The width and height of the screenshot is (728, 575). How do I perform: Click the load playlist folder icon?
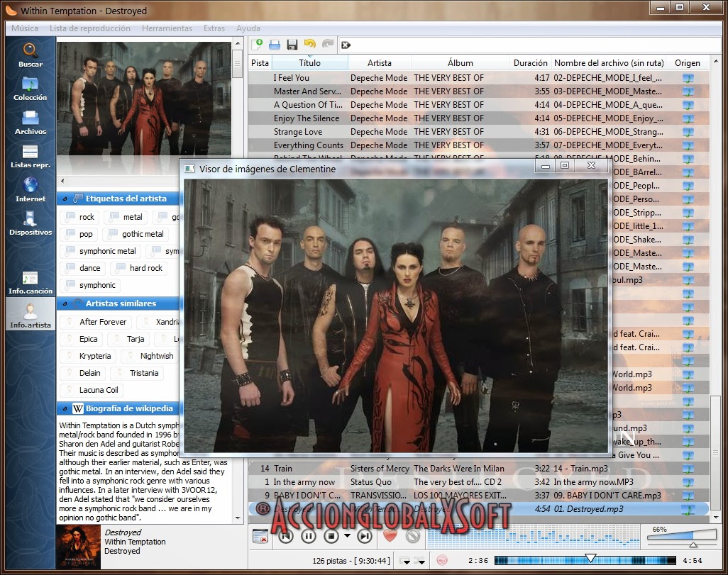(275, 45)
